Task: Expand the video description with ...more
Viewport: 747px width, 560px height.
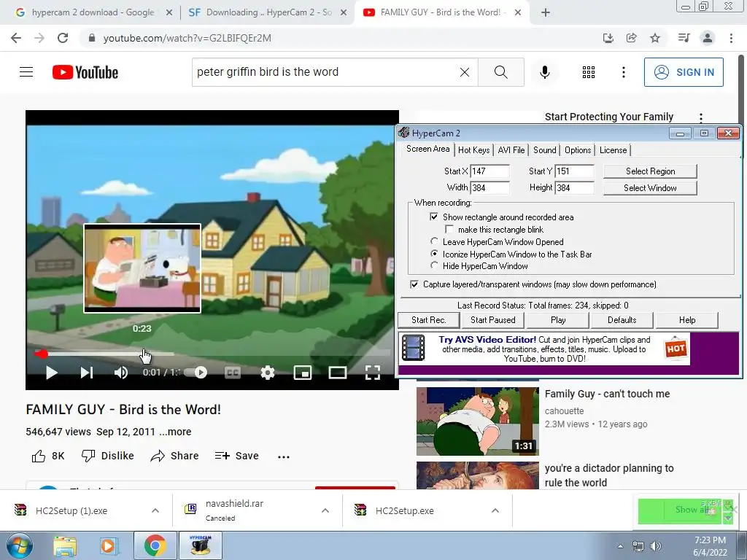Action: 175,432
